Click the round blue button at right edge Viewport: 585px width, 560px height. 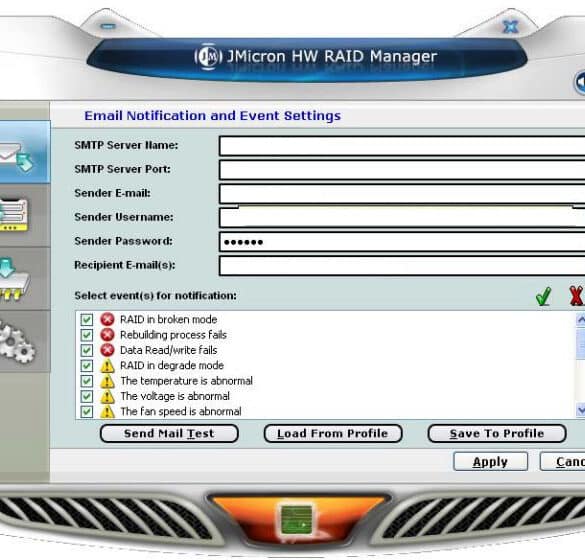tap(579, 82)
